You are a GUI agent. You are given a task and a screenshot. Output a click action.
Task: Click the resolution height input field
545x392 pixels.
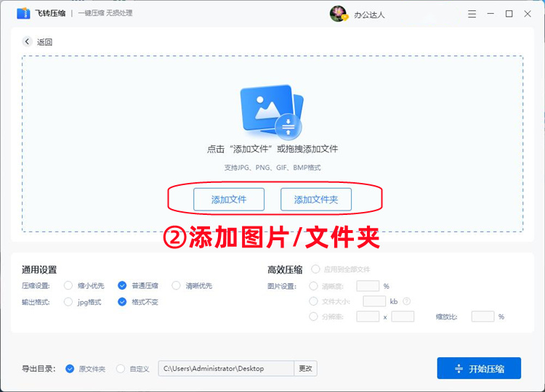(403, 317)
